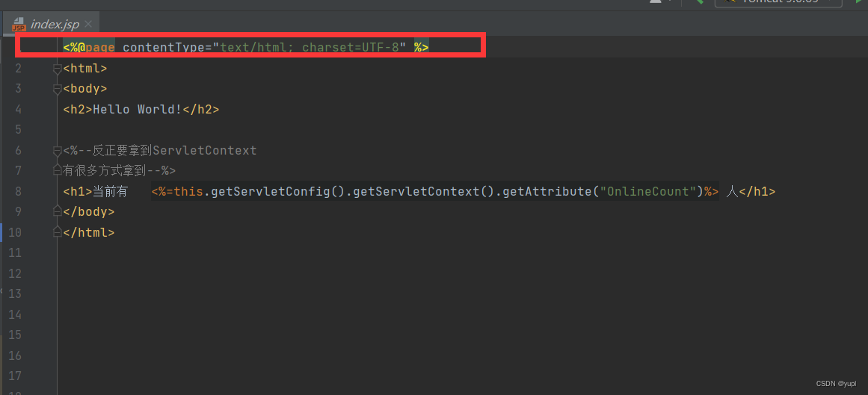
Task: Click the JSP file icon on the tab
Action: point(19,25)
